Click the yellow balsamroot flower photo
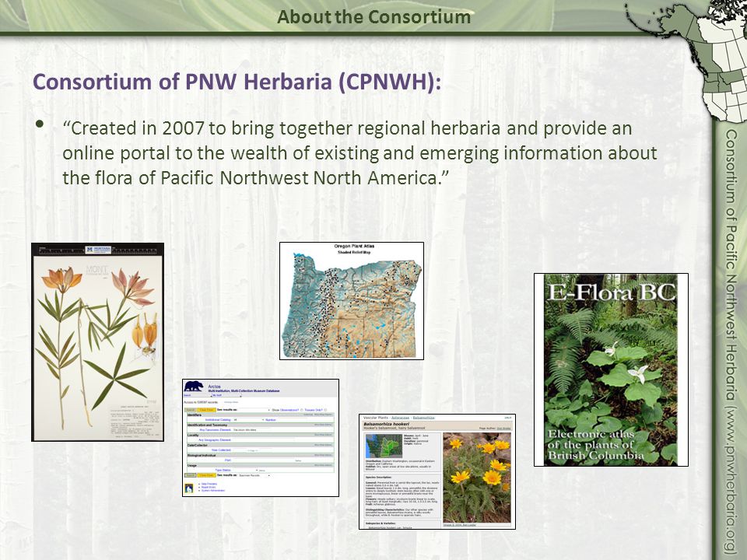This screenshot has height=560, width=747. pos(477,478)
